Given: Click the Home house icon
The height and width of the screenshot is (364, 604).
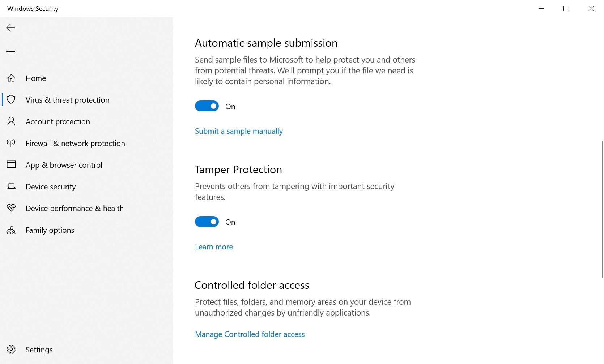Looking at the screenshot, I should [11, 78].
